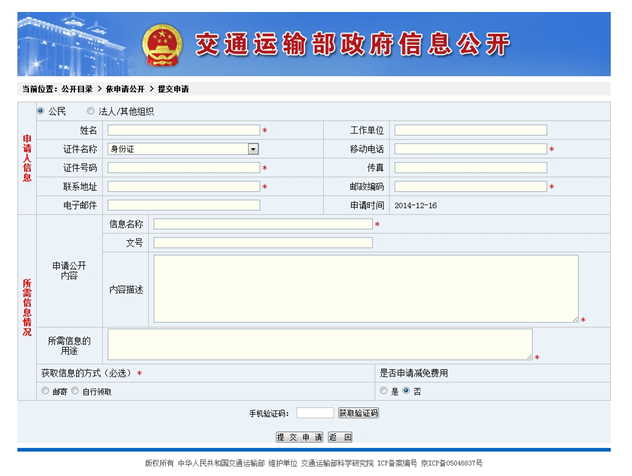The width and height of the screenshot is (632, 476).
Task: Click the national emblem logo in the banner
Action: 162,45
